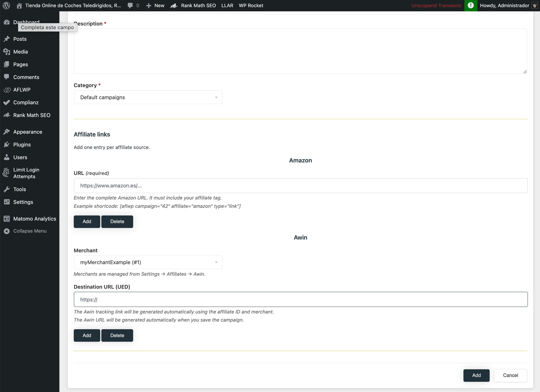Collapse the admin menu
The height and width of the screenshot is (392, 540).
(30, 231)
